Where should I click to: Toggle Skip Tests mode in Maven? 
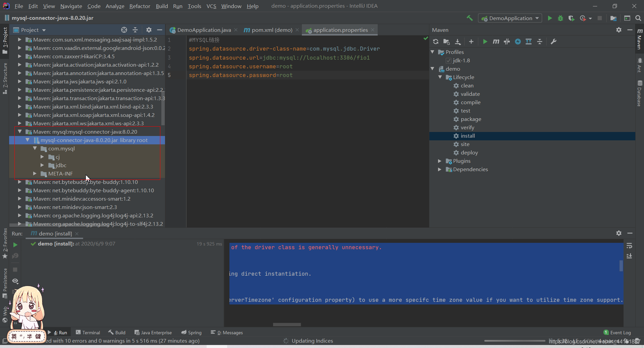point(518,42)
